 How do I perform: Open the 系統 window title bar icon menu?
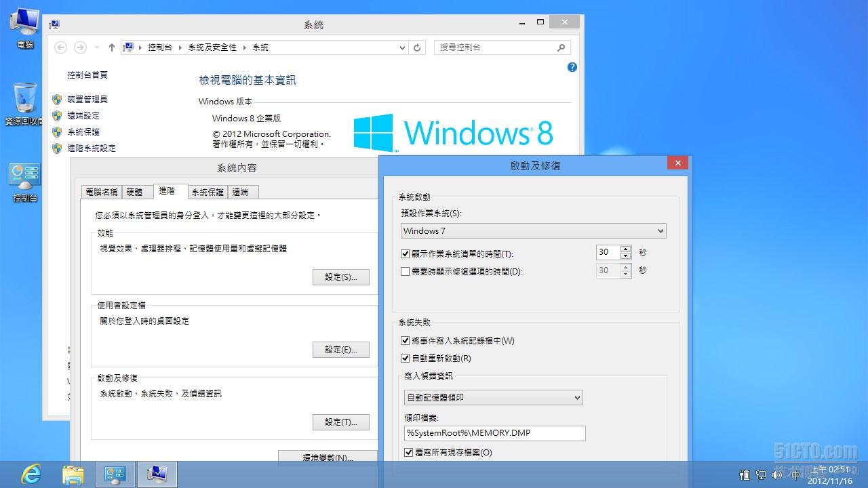(54, 24)
